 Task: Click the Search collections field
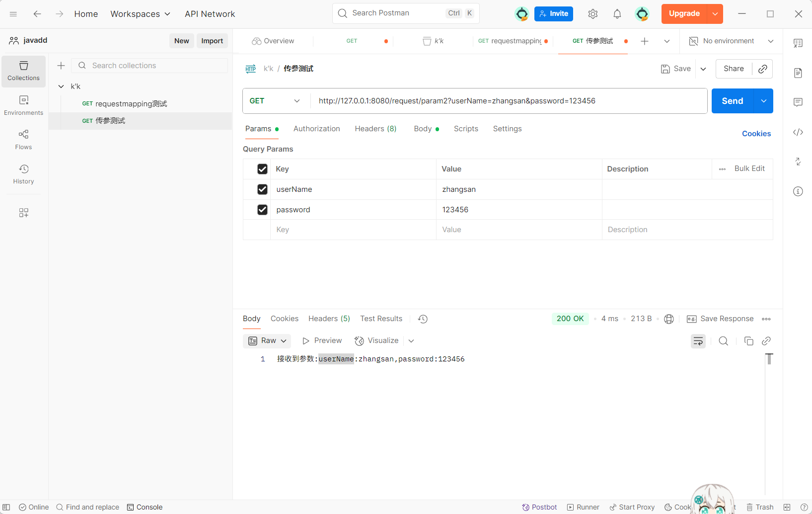[x=149, y=66]
